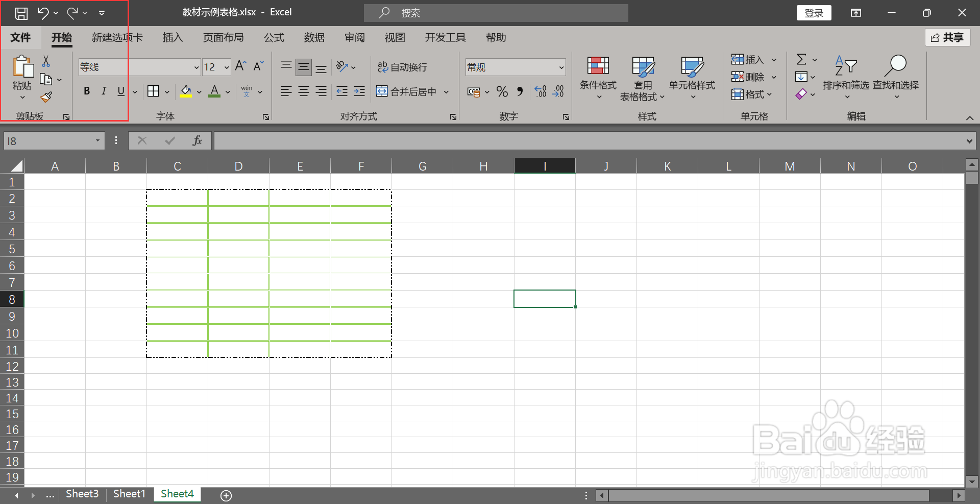Image resolution: width=980 pixels, height=504 pixels.
Task: Open Insert Function fx button
Action: tap(198, 140)
